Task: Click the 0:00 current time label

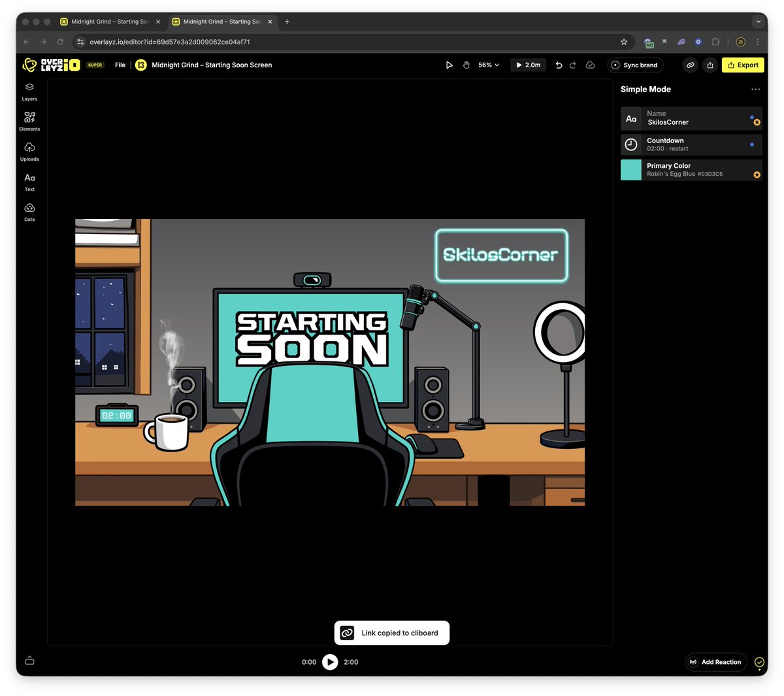Action: tap(309, 662)
